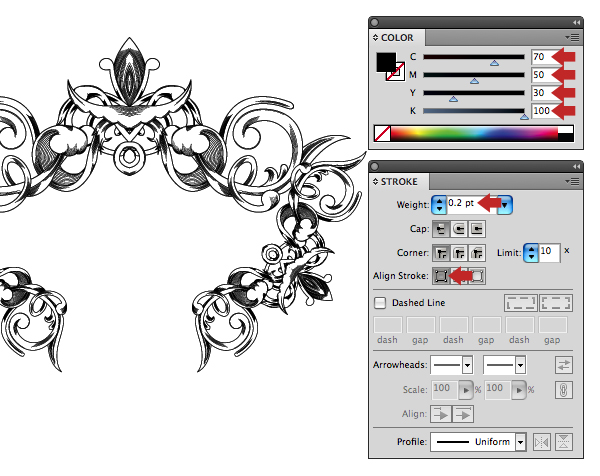Open the Profile Uniform dropdown

tap(520, 442)
